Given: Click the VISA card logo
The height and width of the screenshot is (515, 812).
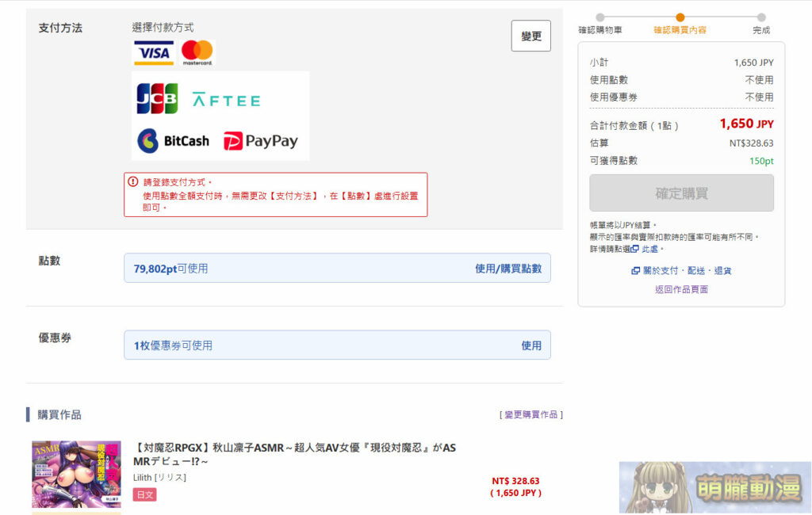Looking at the screenshot, I should [154, 53].
